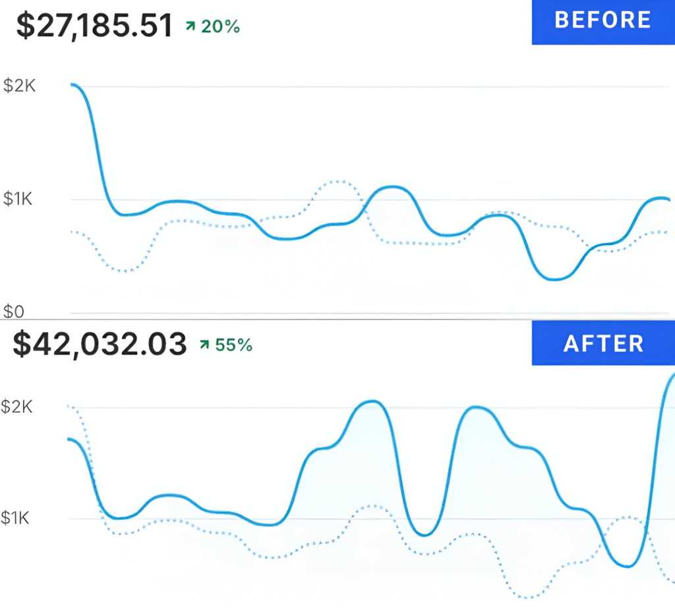
Task: Click the starting $2K peak in Before chart
Action: (74, 85)
